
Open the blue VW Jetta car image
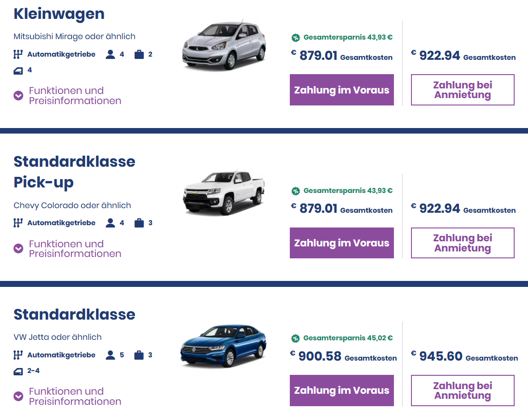[x=223, y=346]
